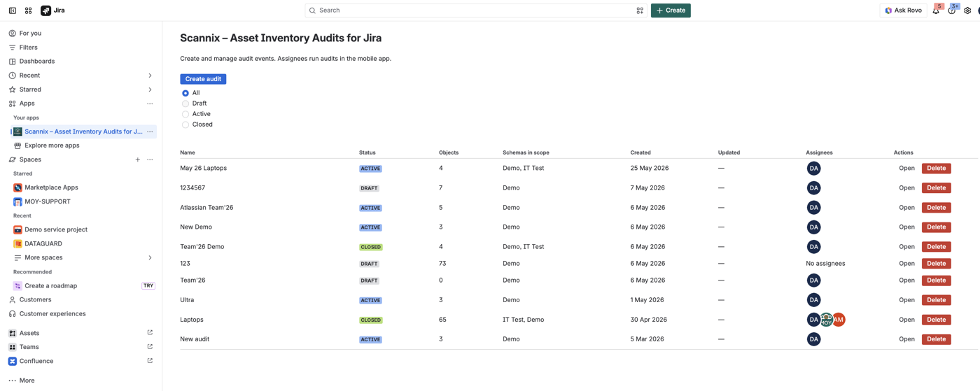Screen dimensions: 980x391
Task: Open the Spaces more options ellipsis
Action: tap(150, 159)
